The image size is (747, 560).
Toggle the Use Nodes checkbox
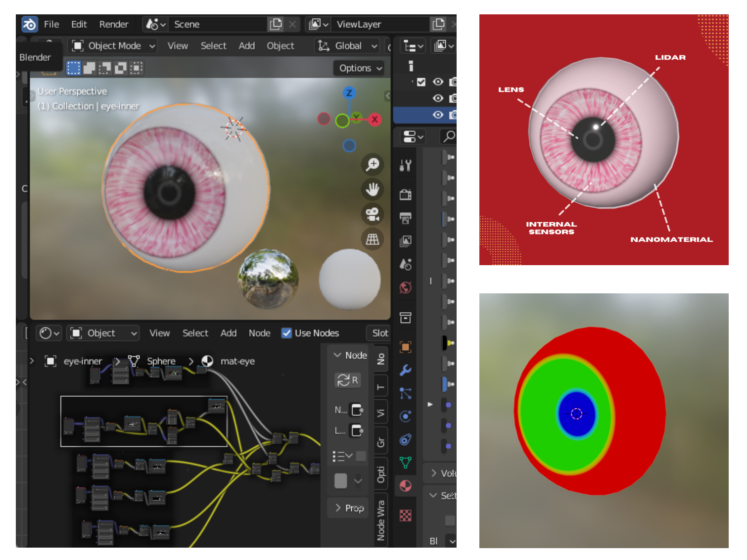286,333
